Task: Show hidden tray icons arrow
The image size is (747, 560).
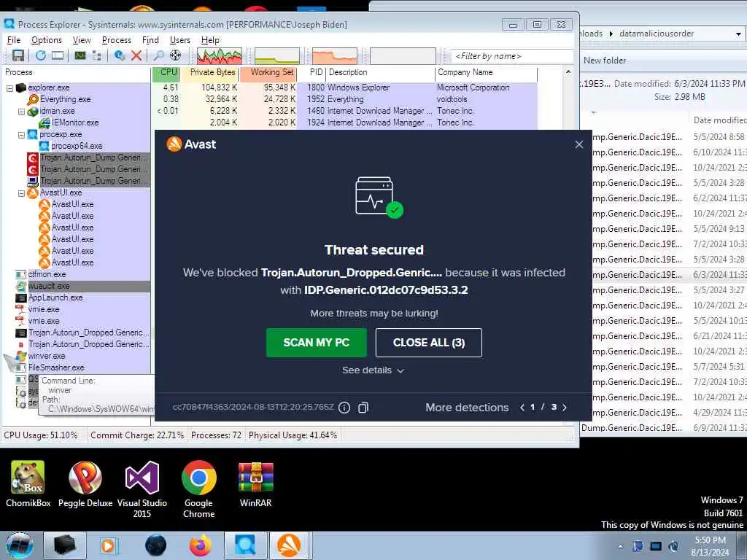Action: pos(620,546)
